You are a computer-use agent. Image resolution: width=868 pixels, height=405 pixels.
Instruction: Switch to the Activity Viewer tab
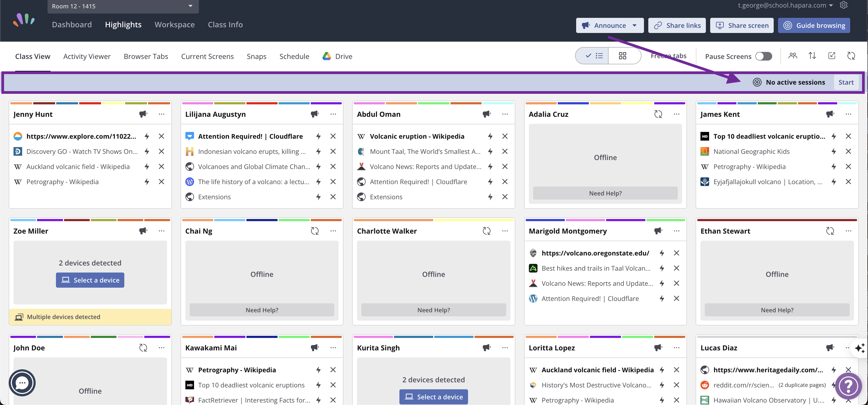[x=87, y=56]
